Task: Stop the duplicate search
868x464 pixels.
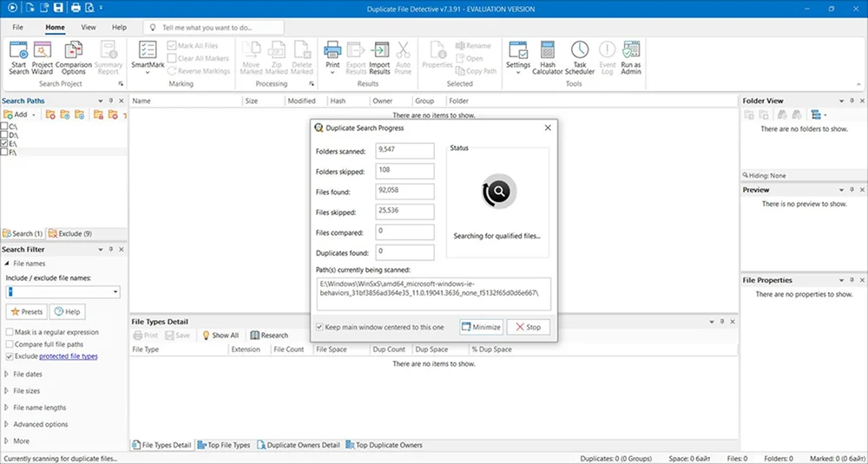Action: 528,327
